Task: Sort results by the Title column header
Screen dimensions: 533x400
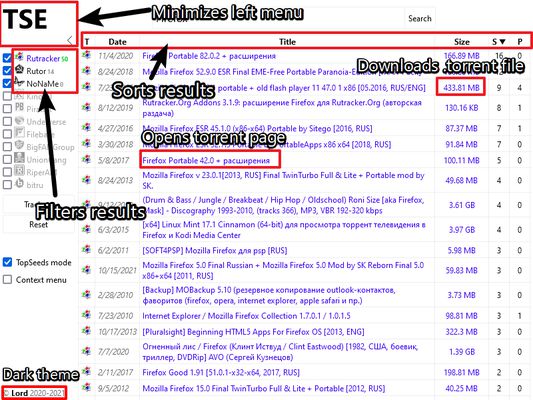Action: click(287, 41)
